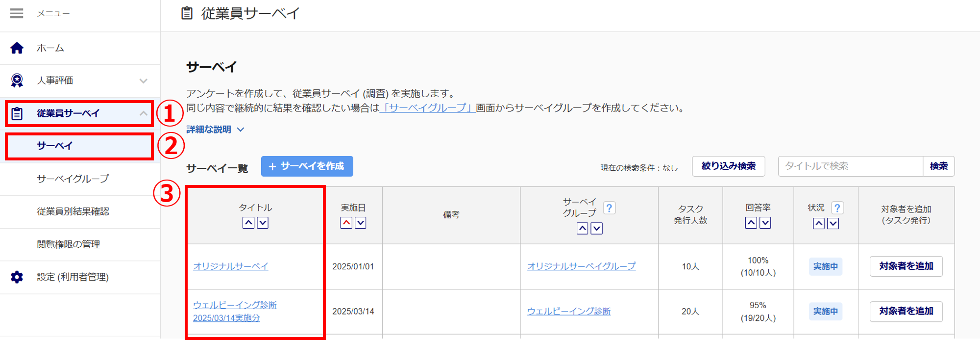
Task: Sort タイトル column descending
Action: click(x=263, y=223)
